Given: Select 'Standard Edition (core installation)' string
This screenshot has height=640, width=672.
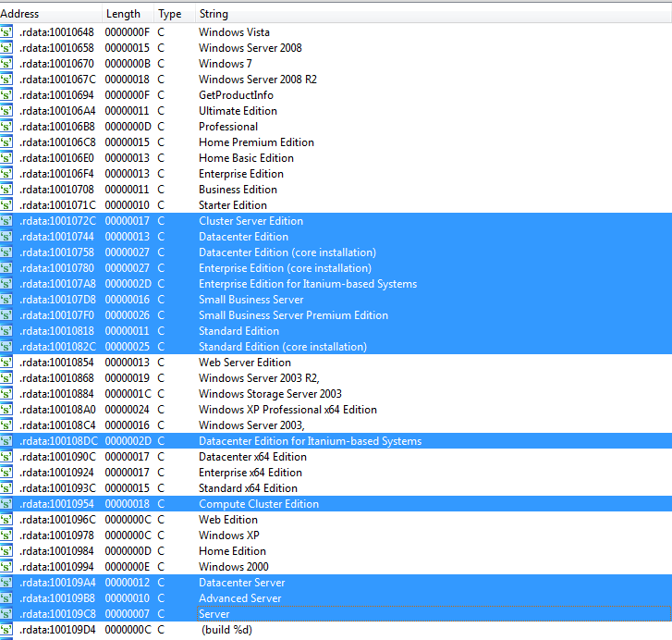Looking at the screenshot, I should pyautogui.click(x=283, y=347).
